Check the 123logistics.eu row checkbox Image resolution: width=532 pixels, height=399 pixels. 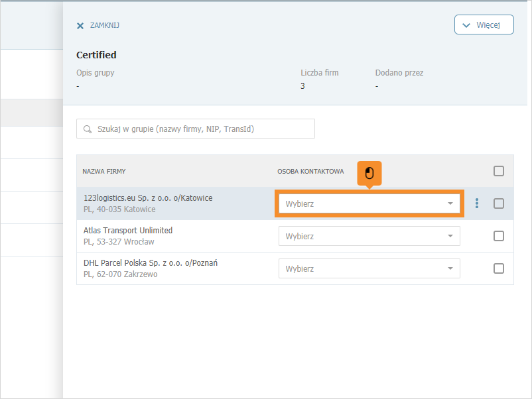tap(498, 203)
